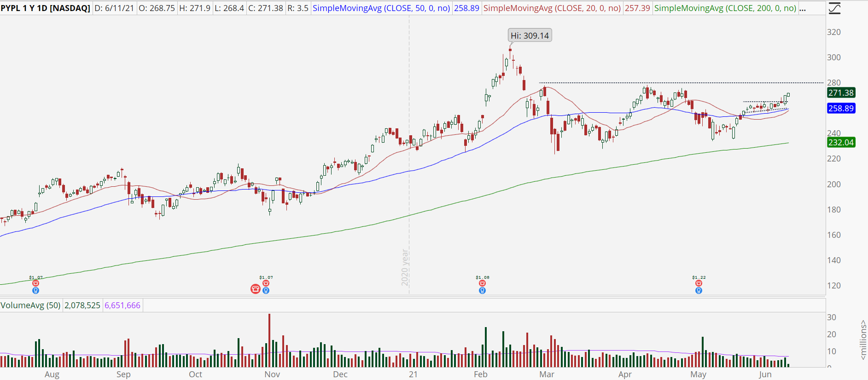This screenshot has width=868, height=380.
Task: Click the 200 price axis label
Action: click(x=834, y=184)
